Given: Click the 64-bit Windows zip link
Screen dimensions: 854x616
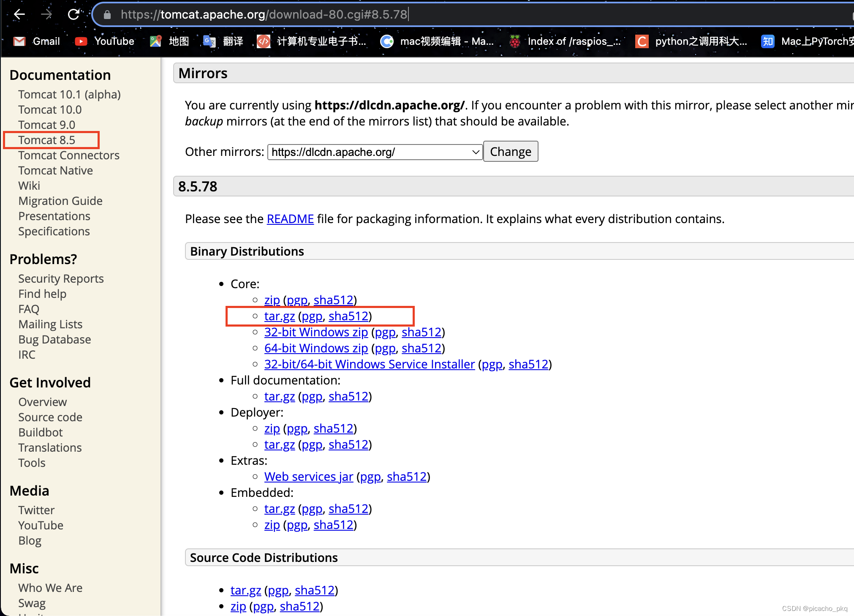Looking at the screenshot, I should pyautogui.click(x=316, y=348).
